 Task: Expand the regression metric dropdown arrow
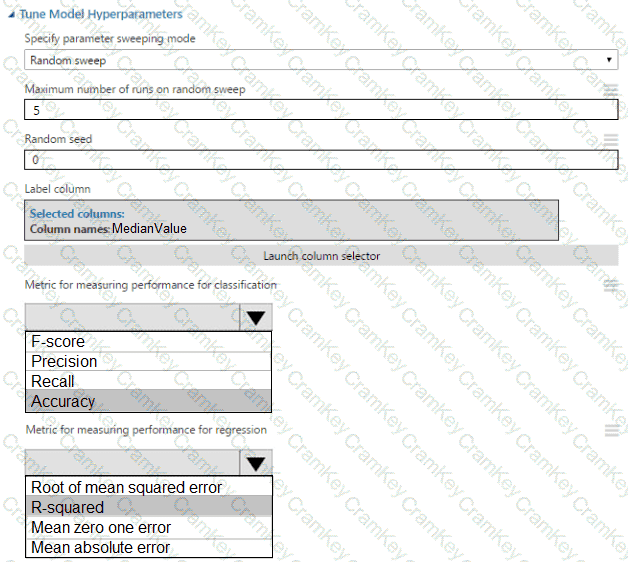pyautogui.click(x=256, y=463)
